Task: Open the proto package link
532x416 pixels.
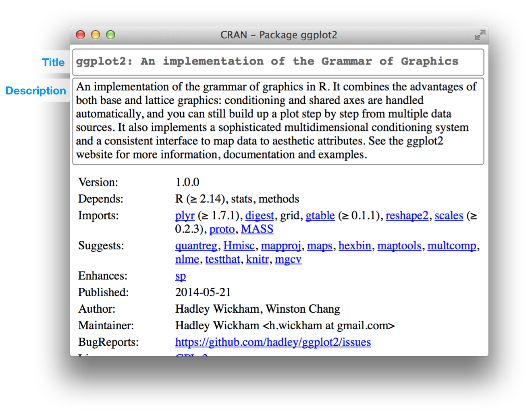Action: pos(222,229)
